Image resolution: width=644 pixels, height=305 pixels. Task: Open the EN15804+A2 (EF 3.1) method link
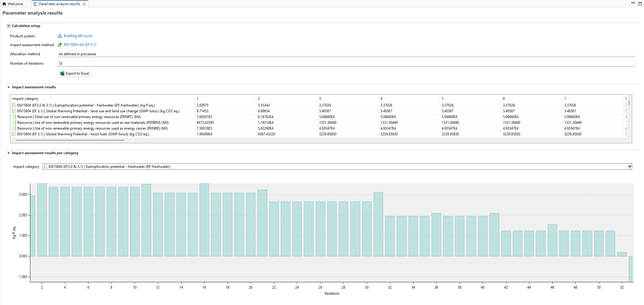pos(80,45)
